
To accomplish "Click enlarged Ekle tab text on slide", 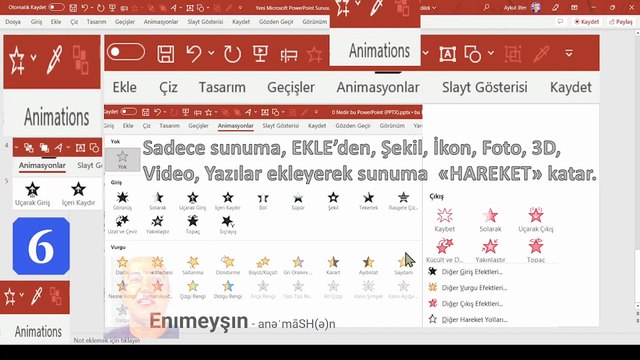I will 124,87.
